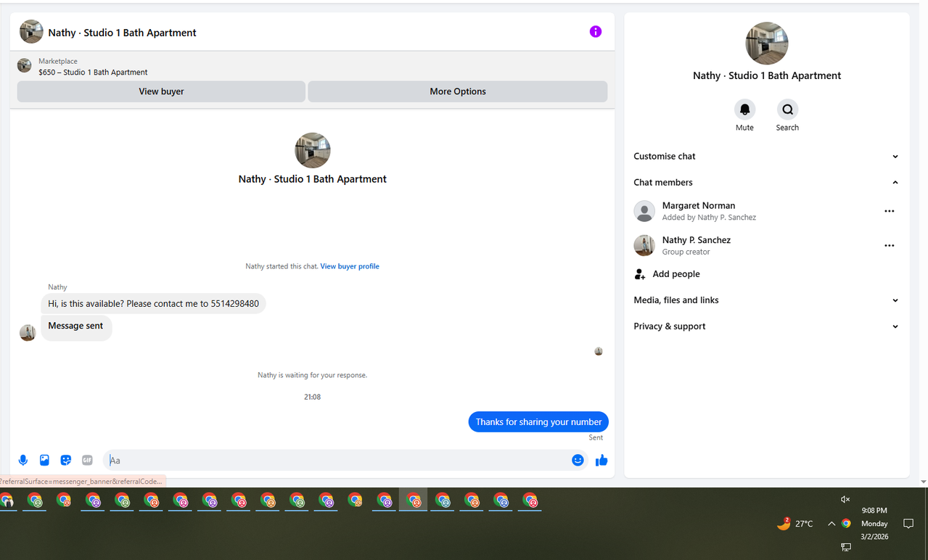Screen dimensions: 928x560
Task: Open the Windows notification center
Action: point(908,524)
